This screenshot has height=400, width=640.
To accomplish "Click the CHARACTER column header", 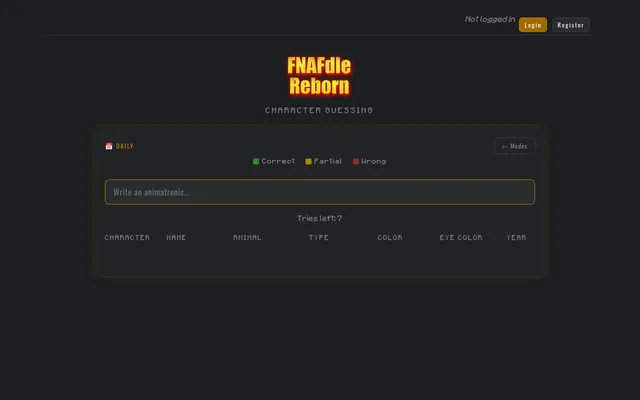I will tap(127, 238).
